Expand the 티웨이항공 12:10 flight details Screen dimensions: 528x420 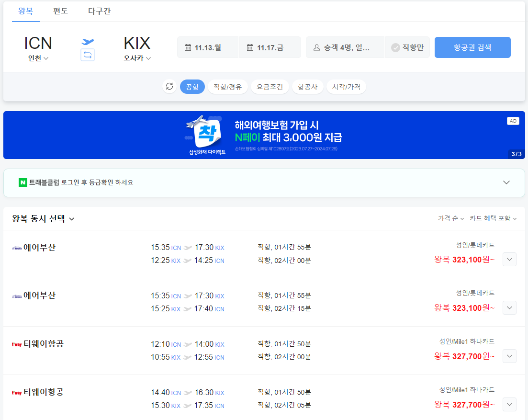[x=509, y=356]
